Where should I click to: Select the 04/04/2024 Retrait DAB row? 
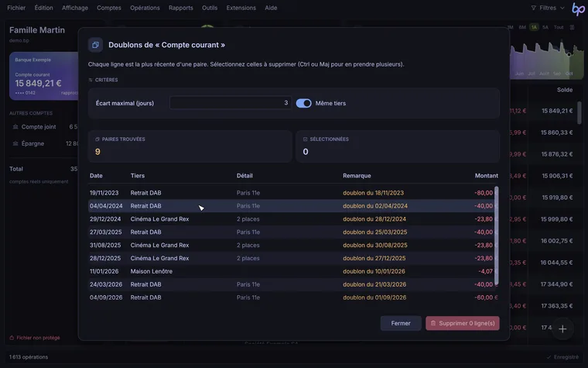(x=293, y=206)
